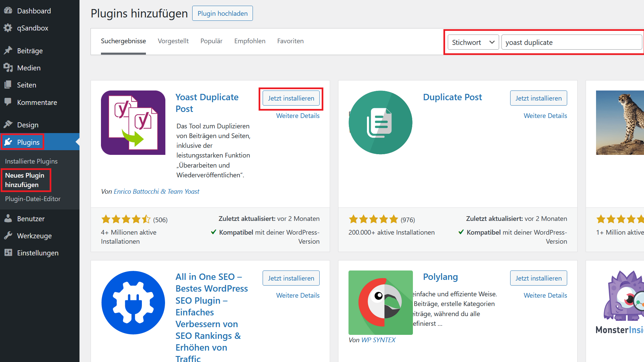Open the All in One SEO title link

pyautogui.click(x=212, y=317)
